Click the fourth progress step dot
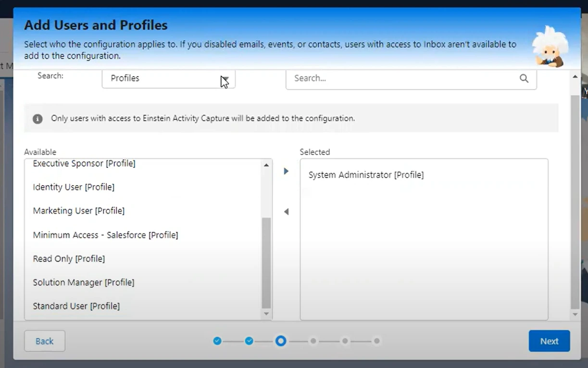The image size is (588, 368). pyautogui.click(x=313, y=341)
